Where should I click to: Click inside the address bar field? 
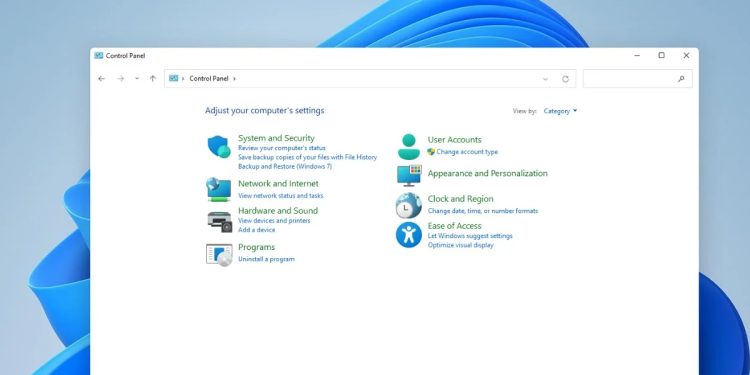point(370,79)
